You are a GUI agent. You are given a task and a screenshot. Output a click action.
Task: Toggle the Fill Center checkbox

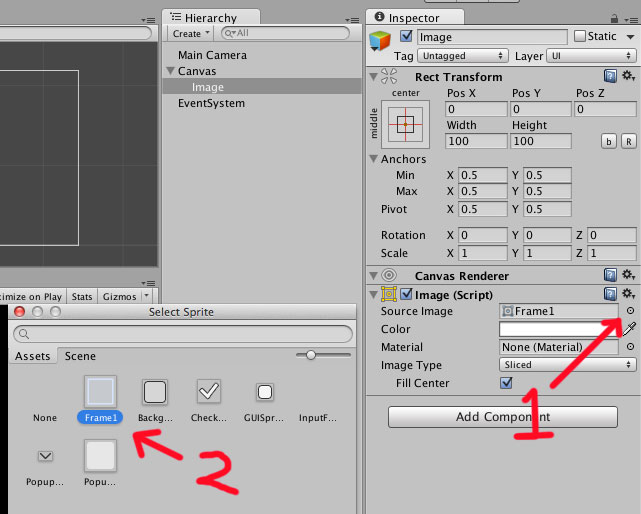[506, 383]
